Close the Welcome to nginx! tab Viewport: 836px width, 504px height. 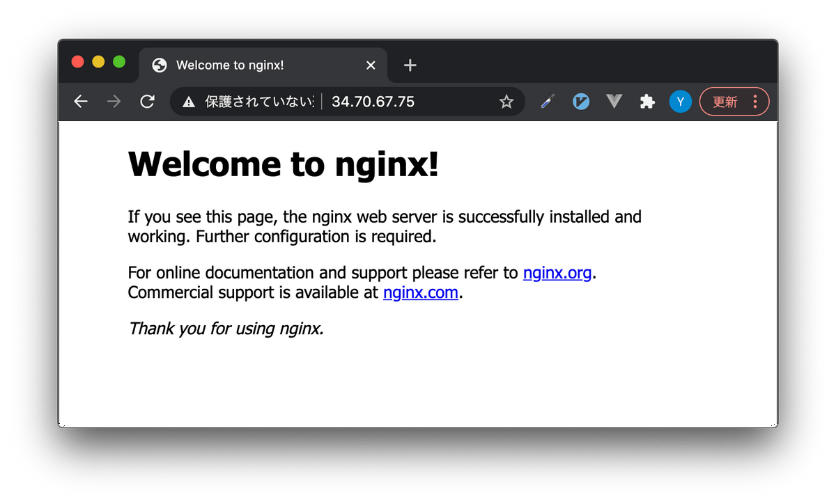[x=371, y=65]
